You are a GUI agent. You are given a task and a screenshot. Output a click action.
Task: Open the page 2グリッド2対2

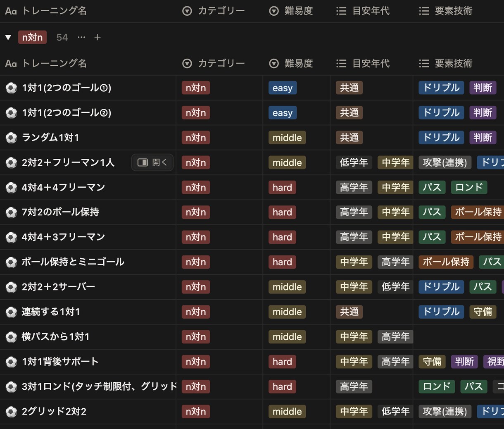(54, 412)
